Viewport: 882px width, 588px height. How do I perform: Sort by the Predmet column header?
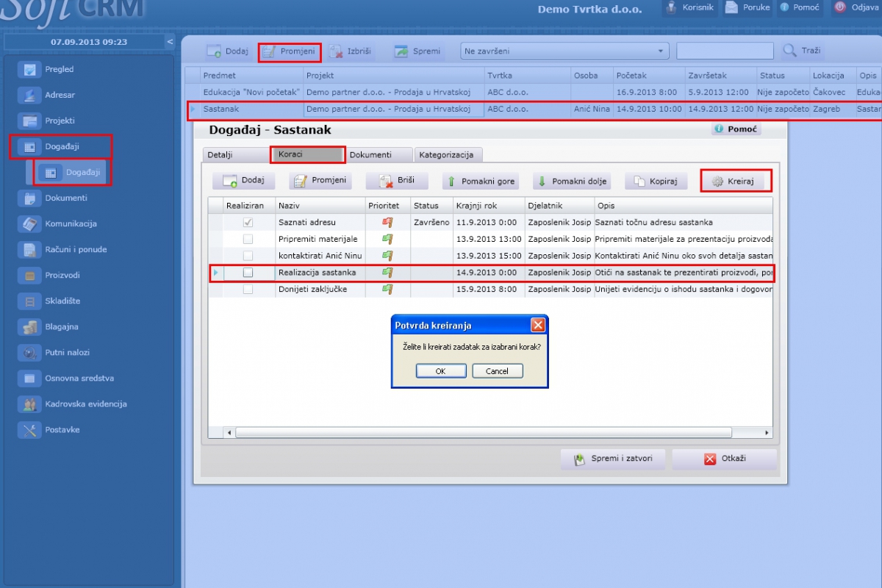pyautogui.click(x=252, y=75)
